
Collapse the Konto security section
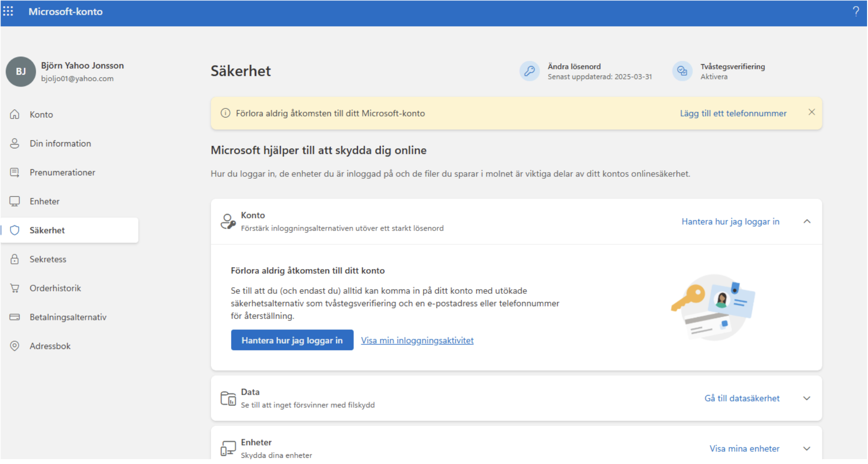[807, 222]
